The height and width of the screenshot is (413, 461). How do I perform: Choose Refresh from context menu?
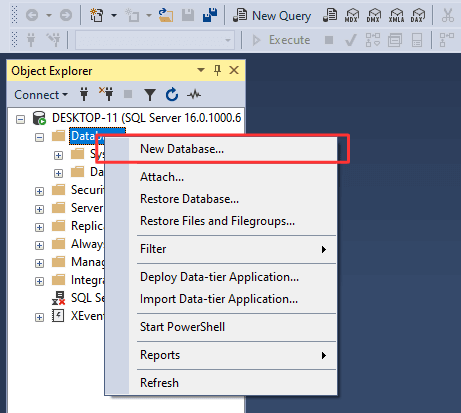(220, 383)
